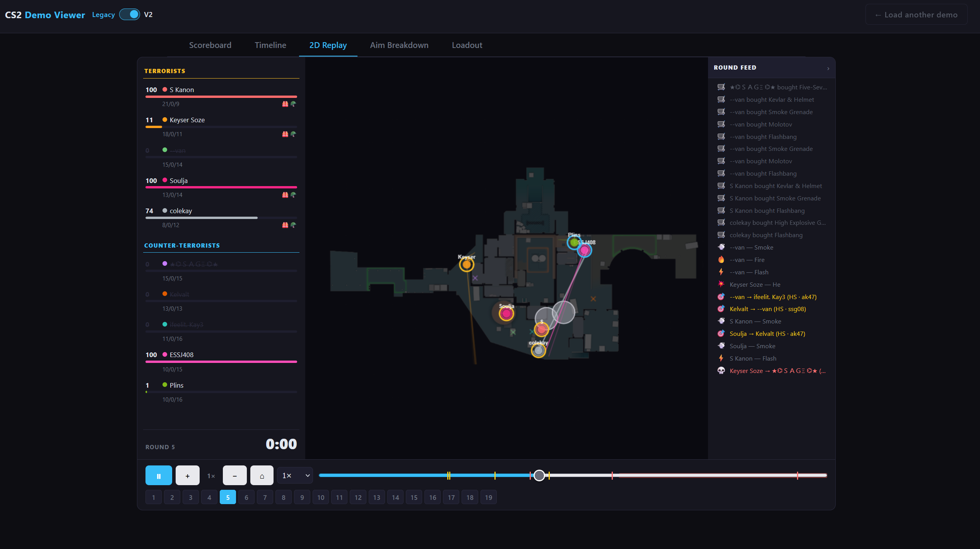Pause playback with the pause button
The image size is (980, 549).
(159, 475)
